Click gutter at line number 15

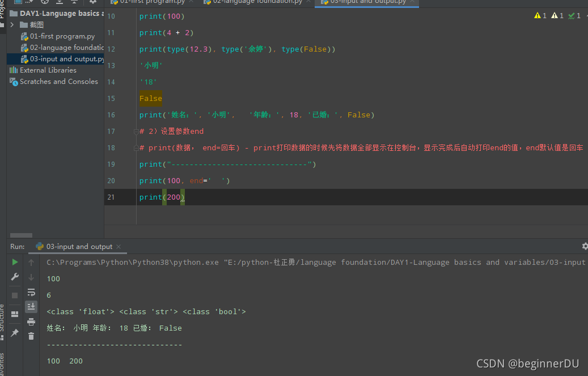111,99
